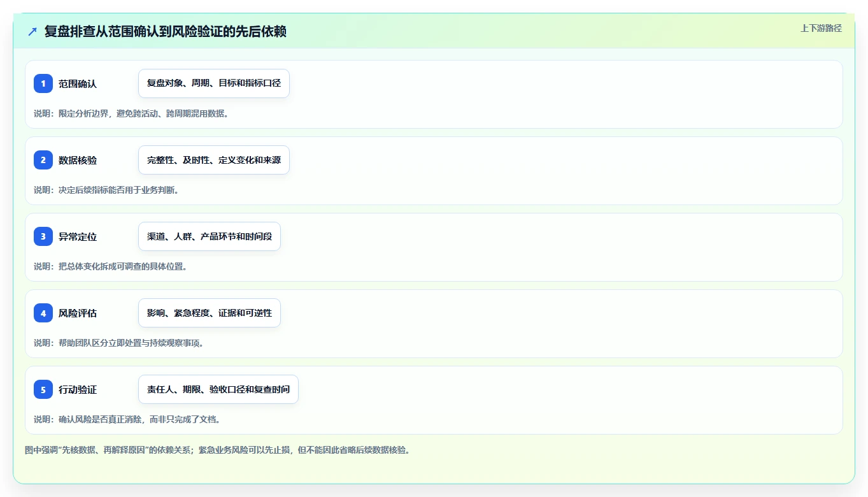Image resolution: width=868 pixels, height=497 pixels.
Task: Click the 完整性、及时性、定义变化和来源 chip
Action: pyautogui.click(x=214, y=160)
